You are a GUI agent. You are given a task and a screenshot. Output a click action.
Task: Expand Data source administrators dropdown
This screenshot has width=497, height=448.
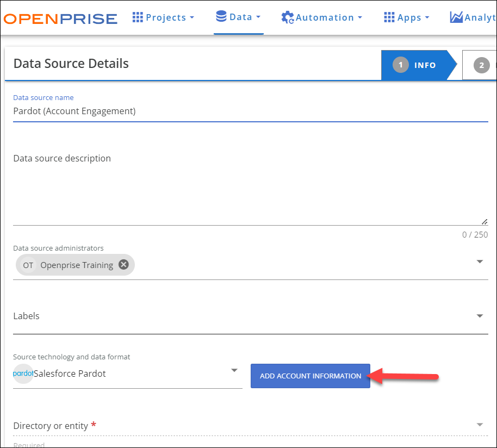[x=480, y=262]
